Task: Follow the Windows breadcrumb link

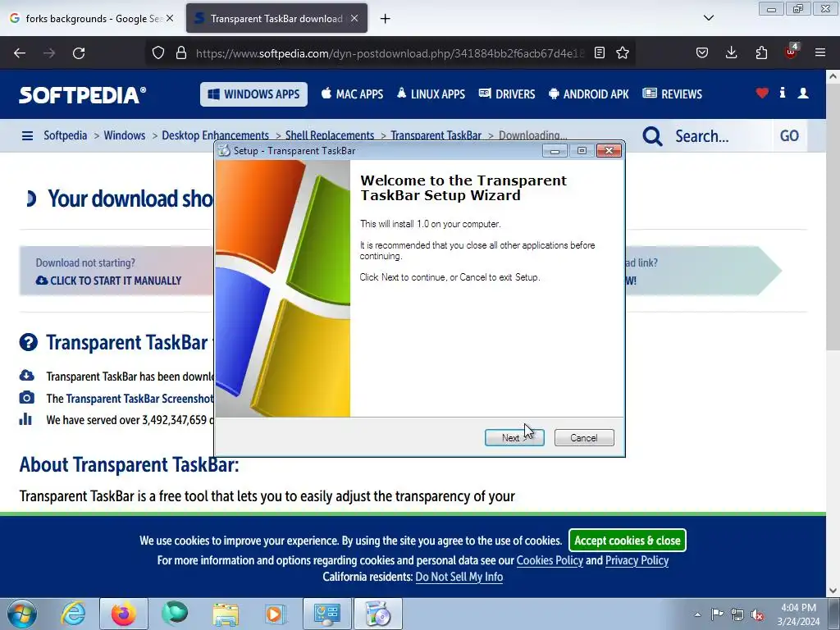Action: (x=125, y=135)
